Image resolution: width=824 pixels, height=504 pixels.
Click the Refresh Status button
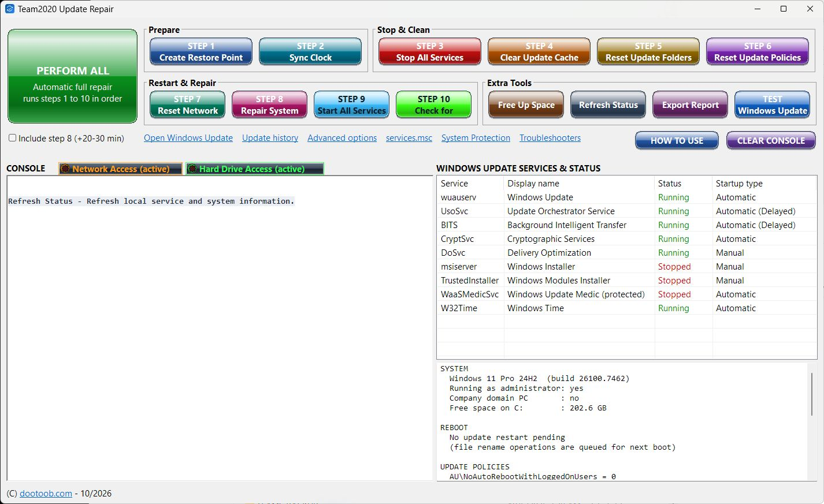(x=608, y=105)
